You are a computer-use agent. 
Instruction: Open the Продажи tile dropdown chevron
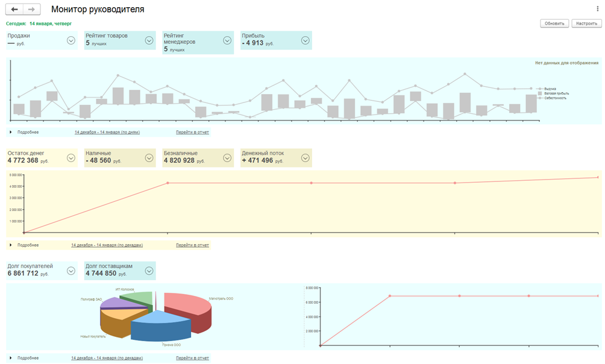[x=71, y=40]
